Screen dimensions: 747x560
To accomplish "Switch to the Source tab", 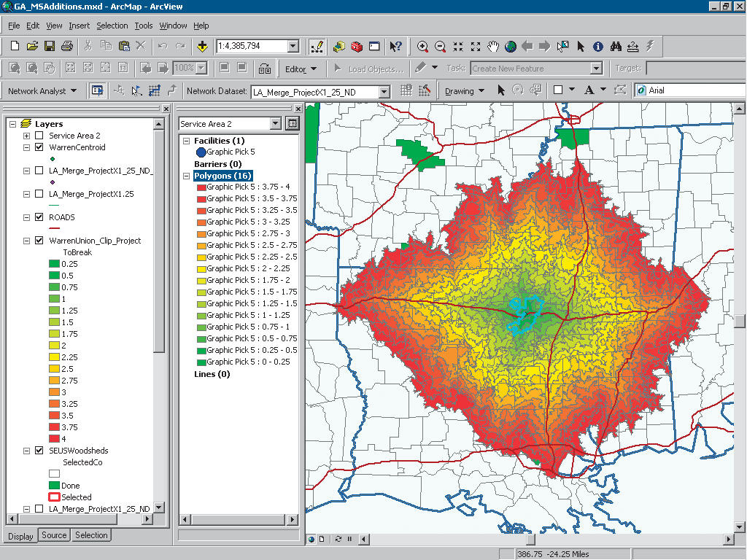I will pos(54,535).
